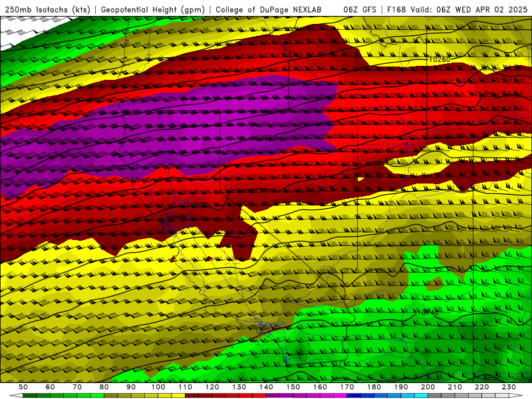
Task: Click the 50 value on the color scale
Action: pyautogui.click(x=23, y=387)
